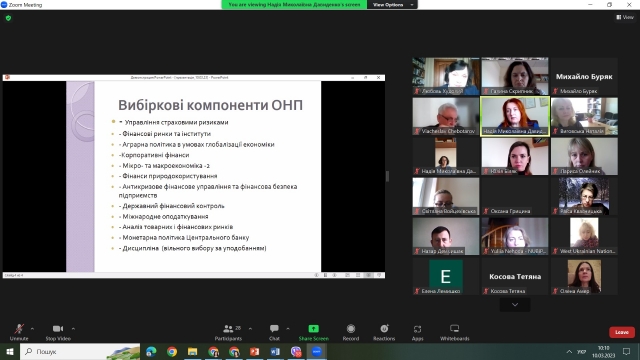This screenshot has width=640, height=360.
Task: Select Елена Ливашко tile with E avatar
Action: (446, 276)
